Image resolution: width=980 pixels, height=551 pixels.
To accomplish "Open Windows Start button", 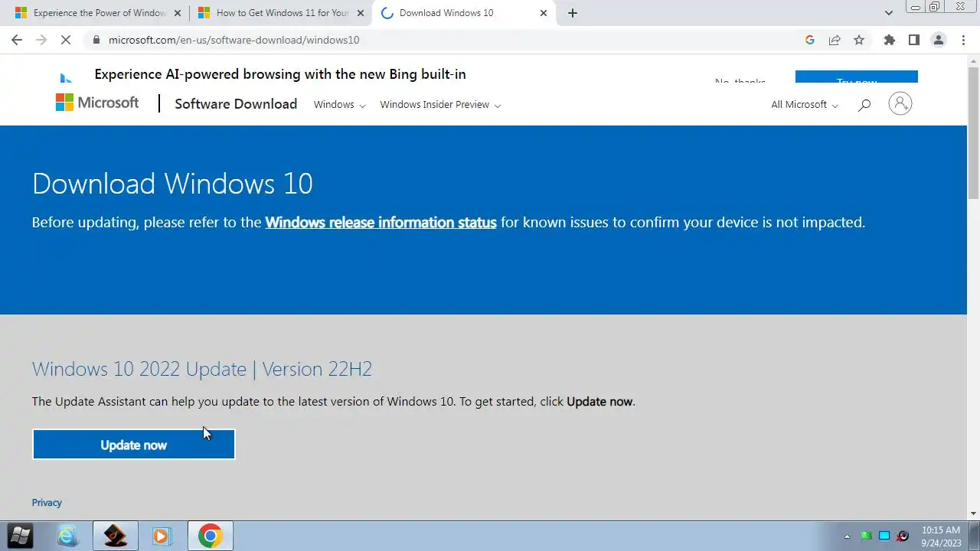I will pyautogui.click(x=21, y=536).
